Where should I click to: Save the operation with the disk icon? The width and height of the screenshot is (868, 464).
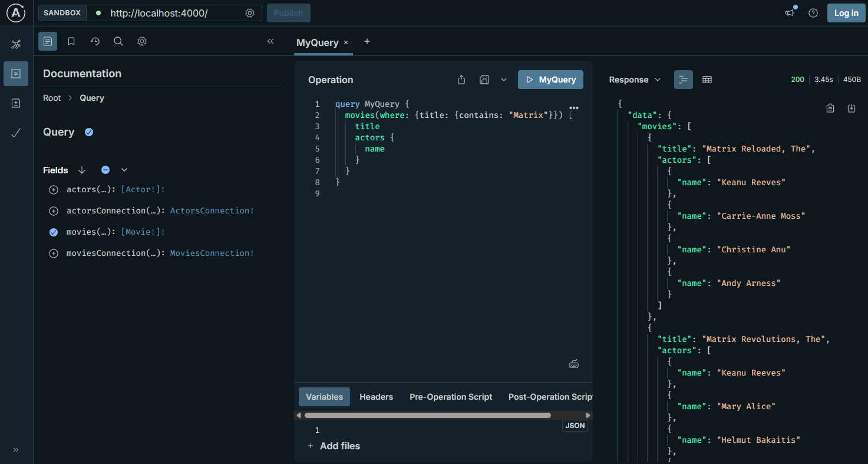pos(484,80)
